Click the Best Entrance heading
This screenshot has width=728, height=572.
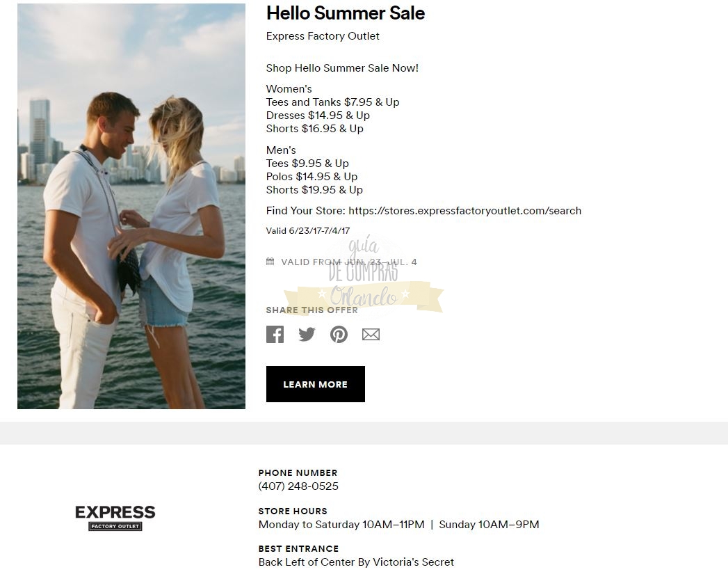click(298, 549)
